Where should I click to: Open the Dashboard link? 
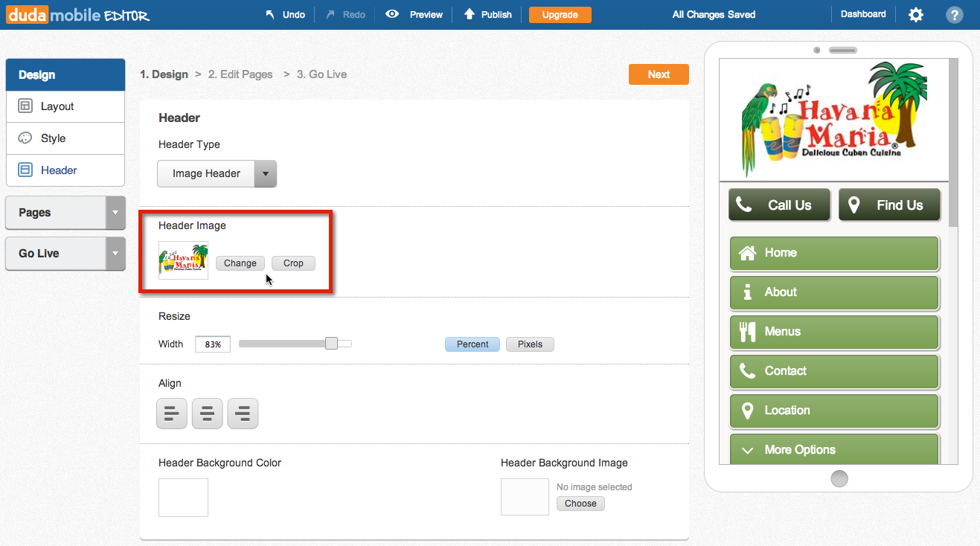coord(863,14)
